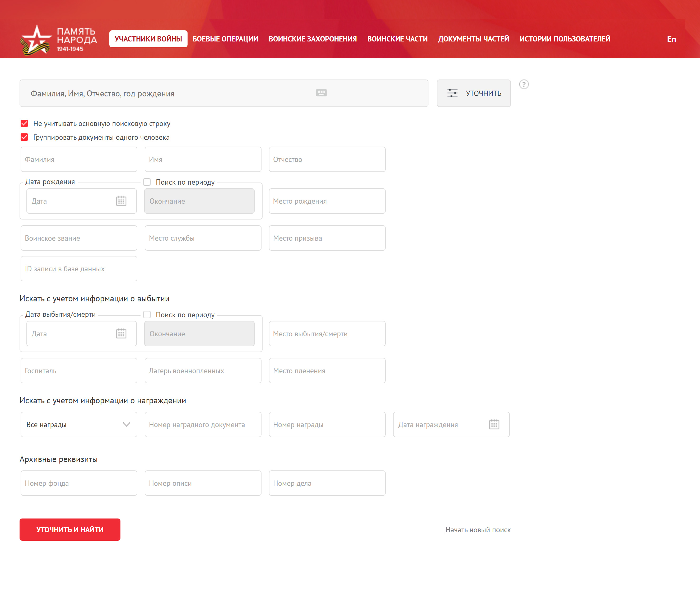This screenshot has height=612, width=700.
Task: Click the Память Народа star logo
Action: point(36,40)
